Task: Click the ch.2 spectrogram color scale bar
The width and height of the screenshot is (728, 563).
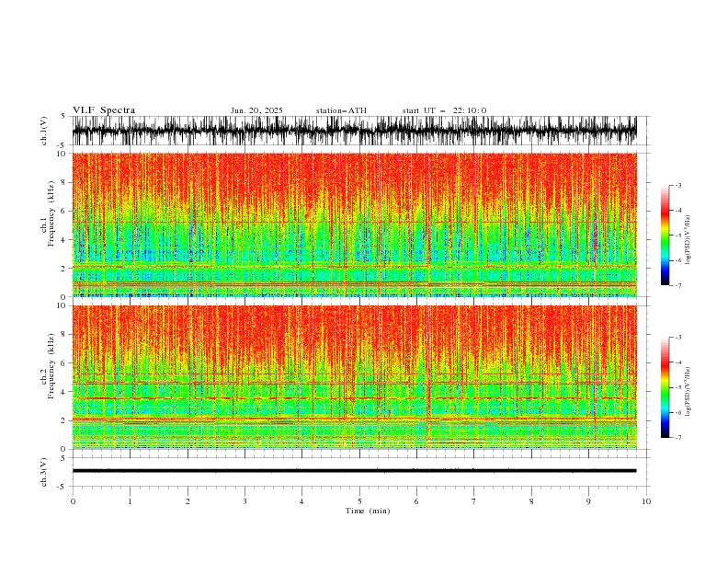Action: (665, 387)
